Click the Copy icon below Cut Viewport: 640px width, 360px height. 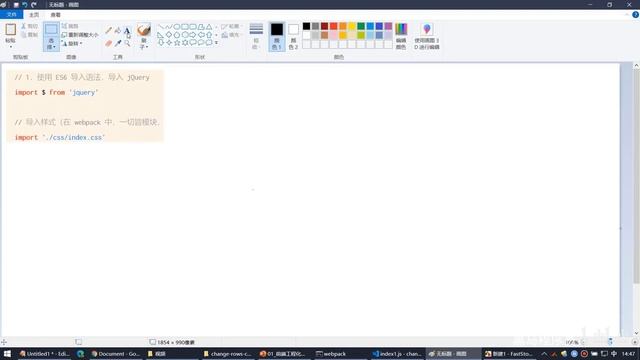pyautogui.click(x=24, y=35)
